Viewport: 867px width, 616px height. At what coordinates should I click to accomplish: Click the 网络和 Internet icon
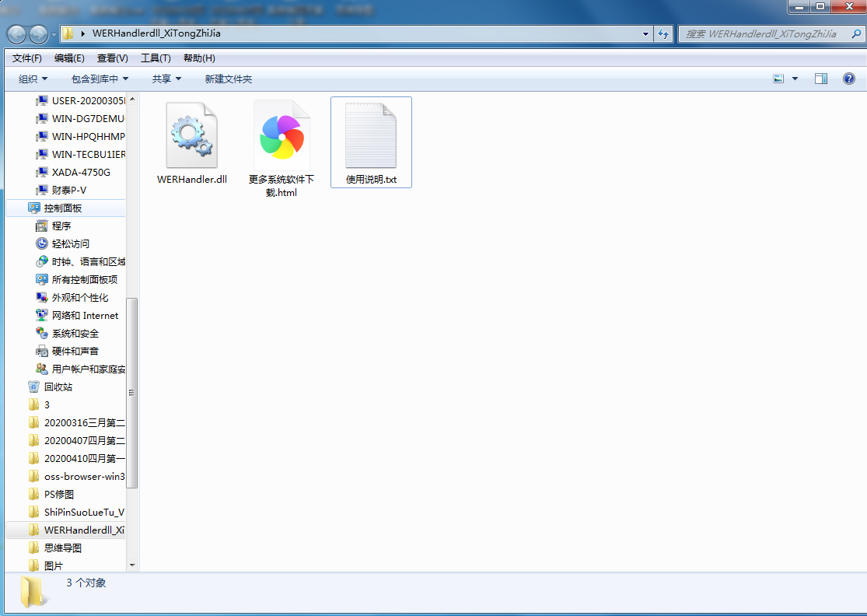(41, 315)
